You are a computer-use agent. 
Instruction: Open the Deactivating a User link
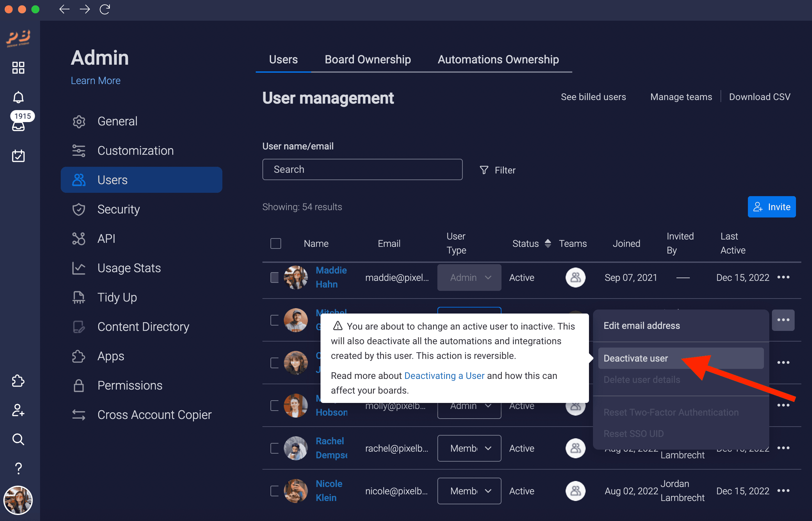(444, 376)
